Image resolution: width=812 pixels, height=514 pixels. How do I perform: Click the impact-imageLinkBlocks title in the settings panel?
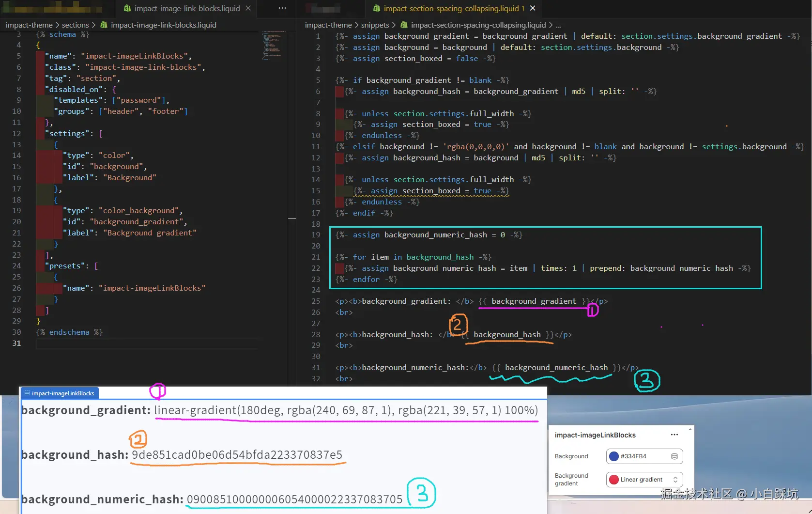(595, 435)
